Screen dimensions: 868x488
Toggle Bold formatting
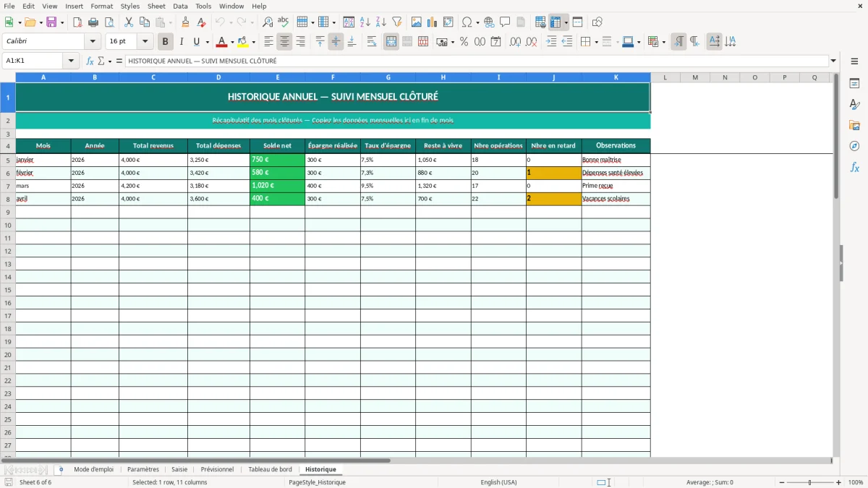point(166,42)
